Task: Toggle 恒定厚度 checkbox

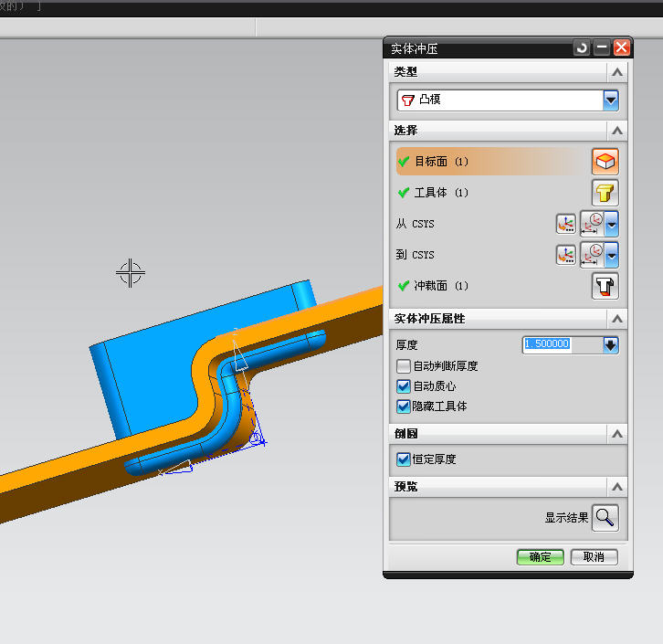Action: coord(404,459)
